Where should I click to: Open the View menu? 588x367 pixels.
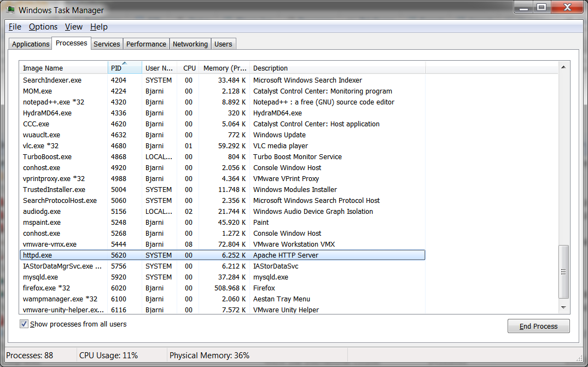[x=74, y=27]
